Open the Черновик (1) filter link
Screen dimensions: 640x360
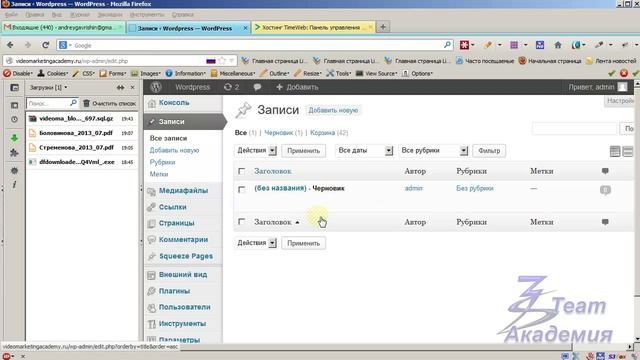283,133
